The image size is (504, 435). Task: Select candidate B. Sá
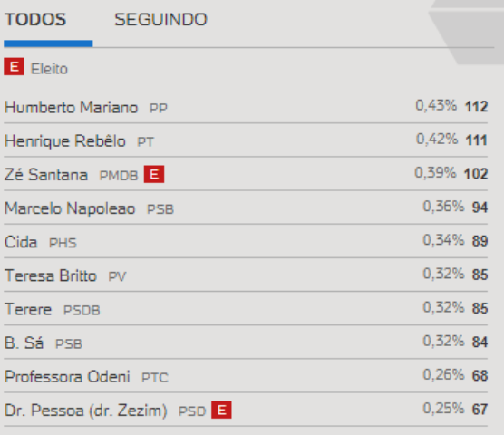(246, 343)
